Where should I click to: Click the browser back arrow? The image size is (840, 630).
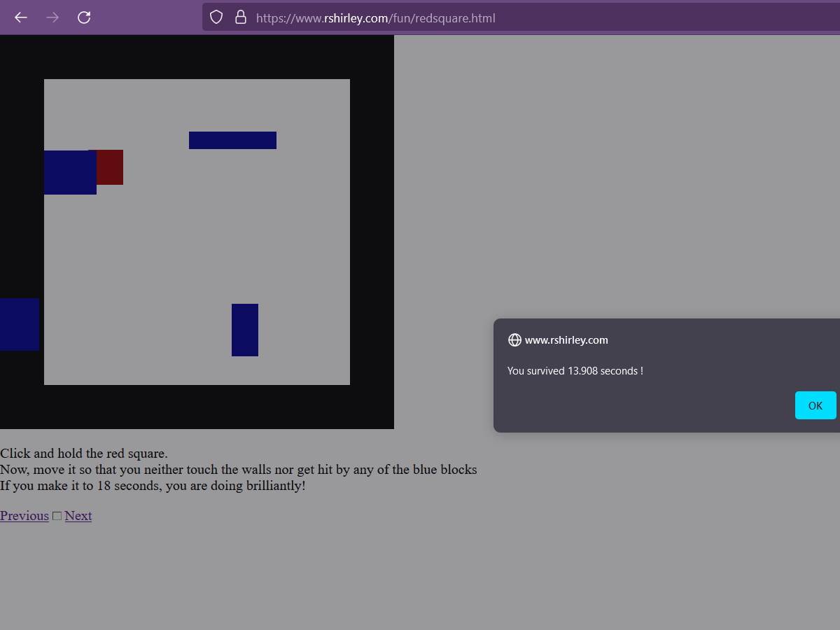tap(21, 17)
